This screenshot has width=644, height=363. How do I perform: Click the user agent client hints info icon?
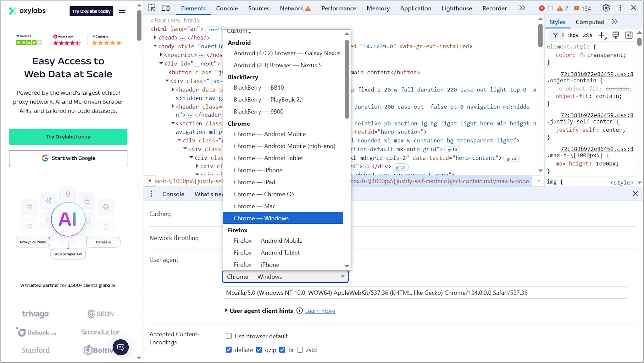click(x=299, y=311)
